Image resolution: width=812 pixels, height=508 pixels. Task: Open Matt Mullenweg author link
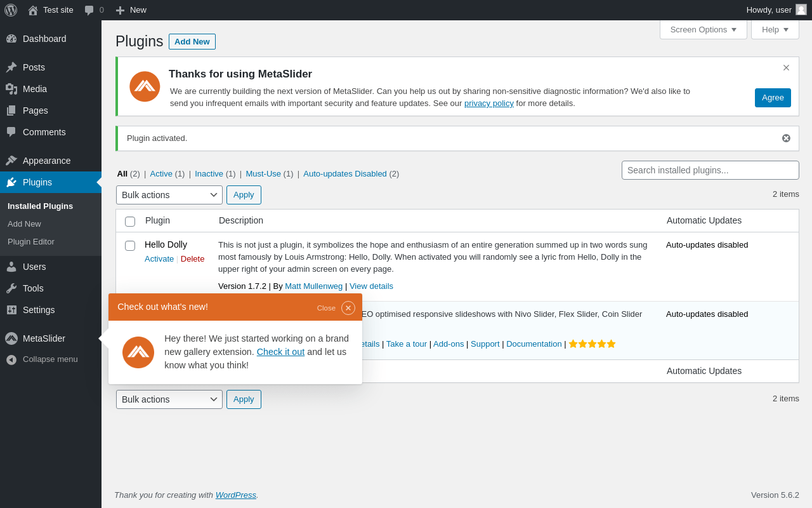point(313,286)
